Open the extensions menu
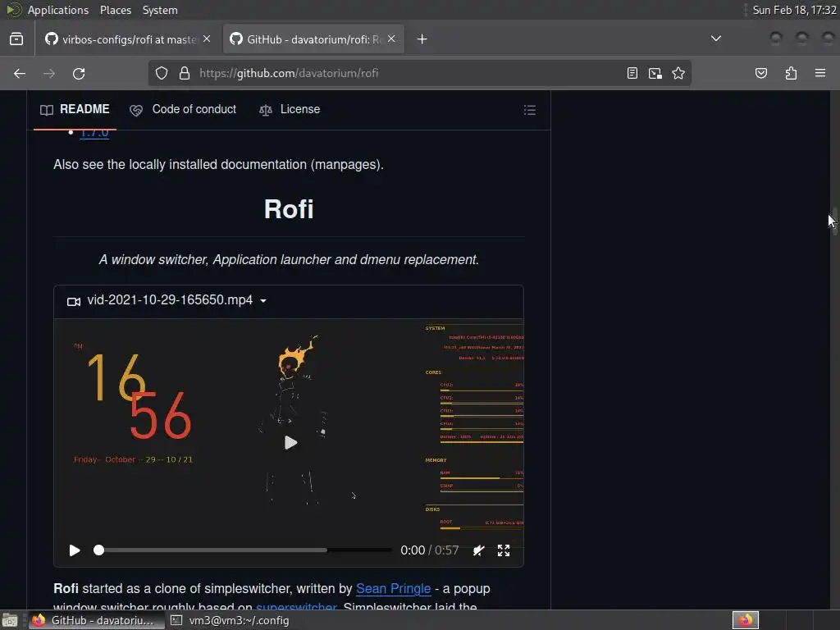840x630 pixels. click(791, 73)
